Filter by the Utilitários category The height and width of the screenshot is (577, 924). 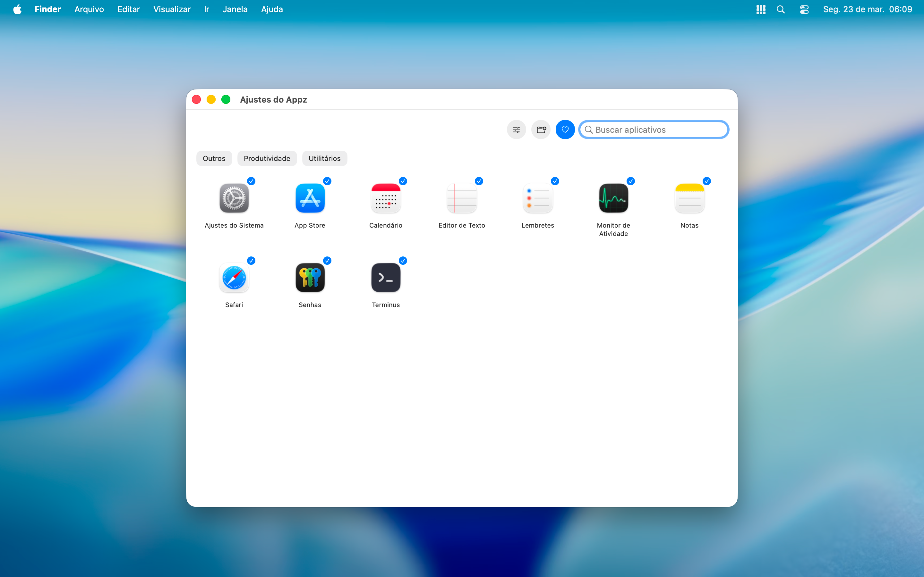pyautogui.click(x=324, y=158)
